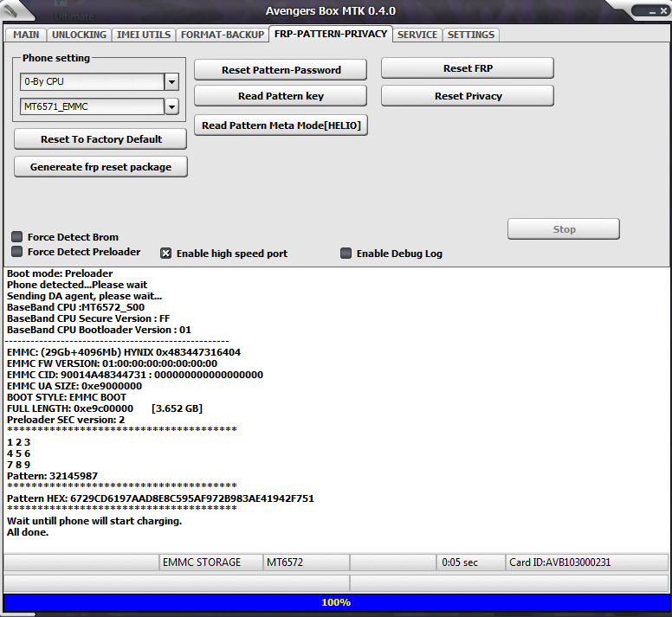Click Read Pattern key button
Screen dimensions: 672x617
pyautogui.click(x=281, y=96)
